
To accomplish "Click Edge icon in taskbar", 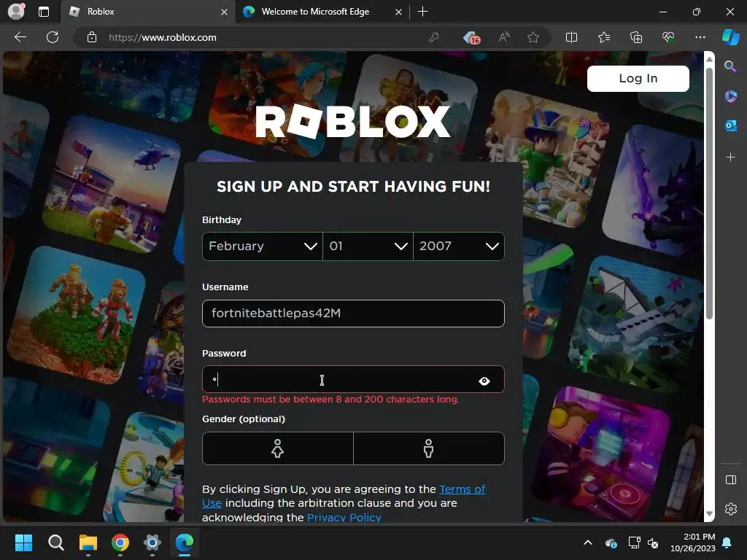I will pyautogui.click(x=185, y=542).
